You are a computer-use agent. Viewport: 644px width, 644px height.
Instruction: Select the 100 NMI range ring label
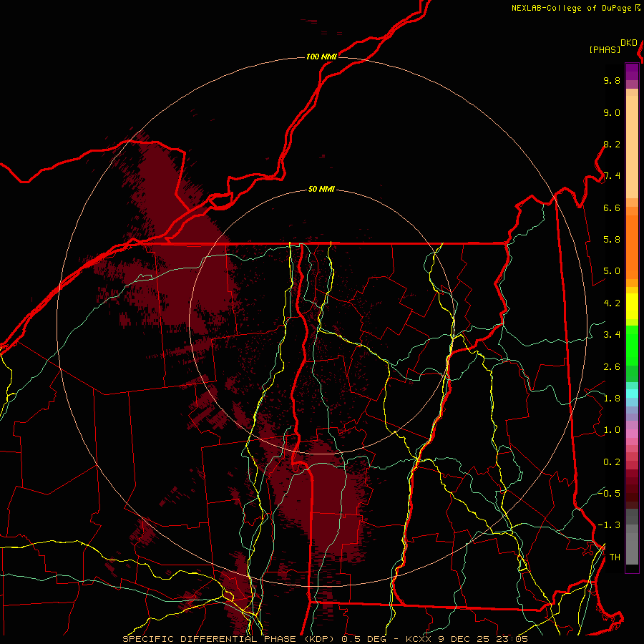pos(321,57)
